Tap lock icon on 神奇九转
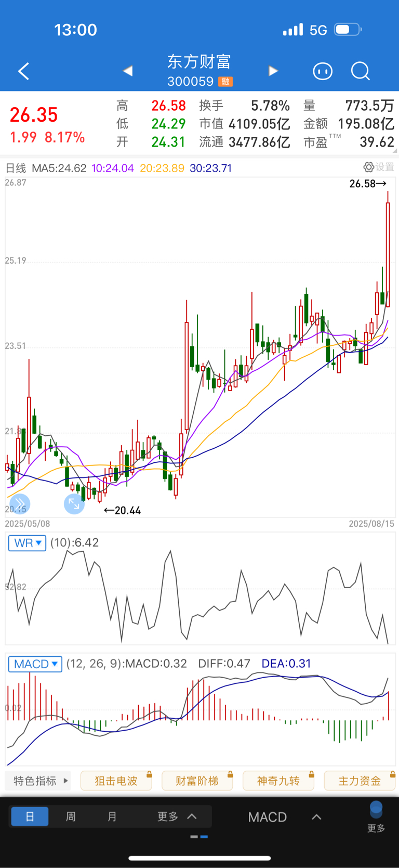The width and height of the screenshot is (399, 868). point(311,775)
